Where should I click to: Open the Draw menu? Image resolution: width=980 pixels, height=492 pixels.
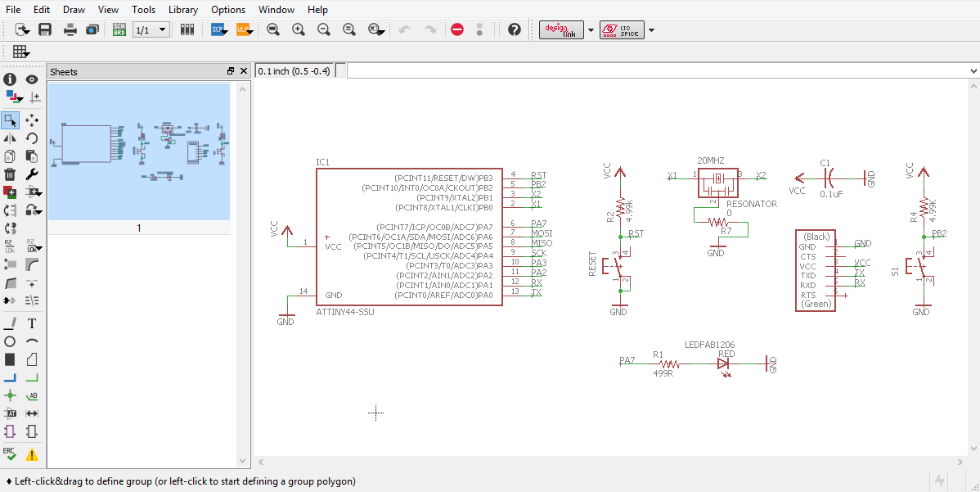point(74,9)
